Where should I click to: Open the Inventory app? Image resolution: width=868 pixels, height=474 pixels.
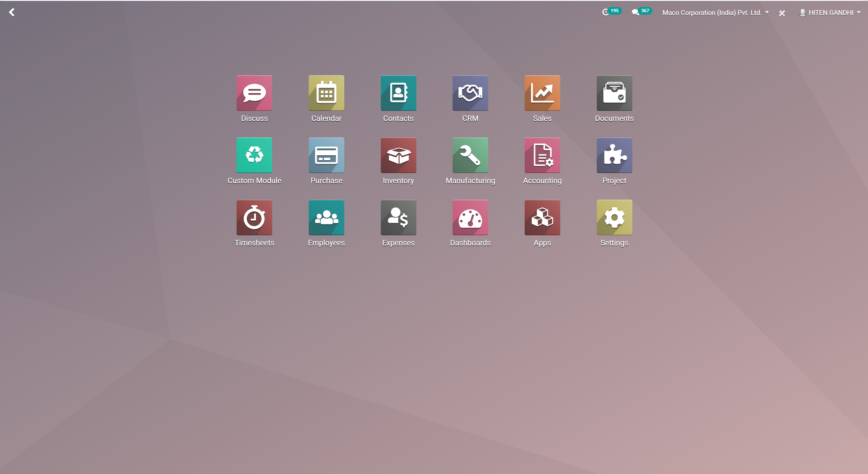[398, 155]
